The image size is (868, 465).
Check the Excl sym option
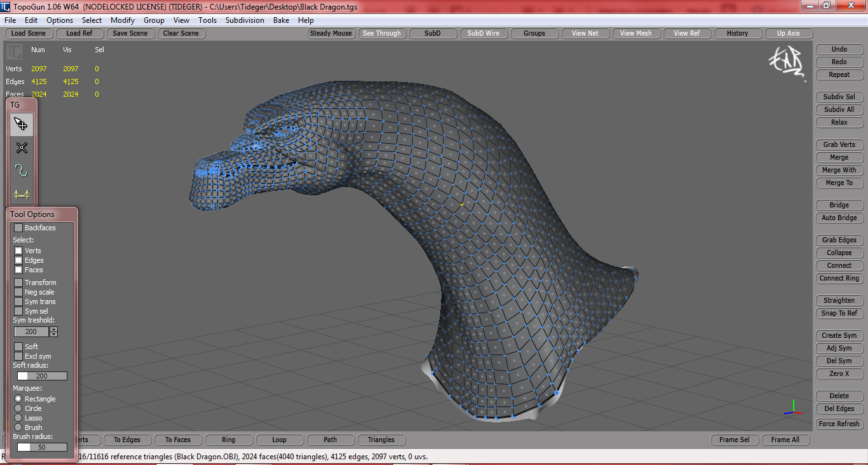[x=18, y=356]
